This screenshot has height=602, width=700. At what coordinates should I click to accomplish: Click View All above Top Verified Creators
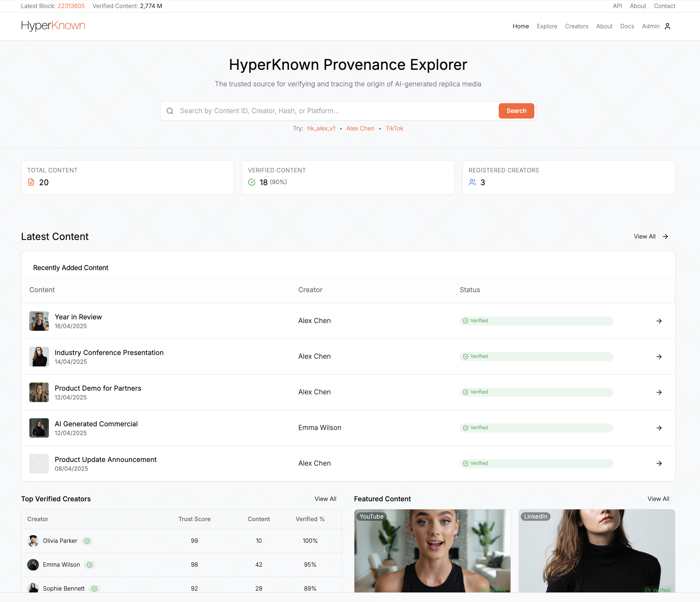(326, 499)
